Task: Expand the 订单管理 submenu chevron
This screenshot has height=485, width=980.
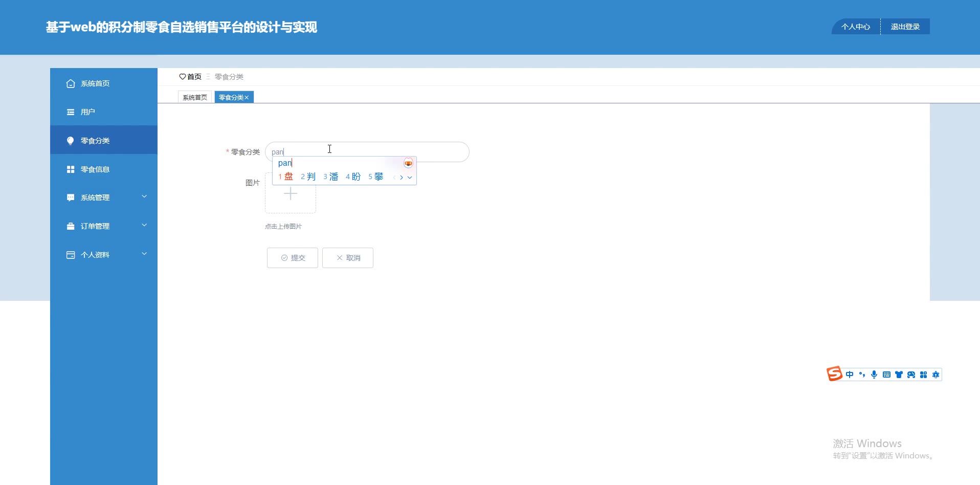Action: tap(144, 225)
